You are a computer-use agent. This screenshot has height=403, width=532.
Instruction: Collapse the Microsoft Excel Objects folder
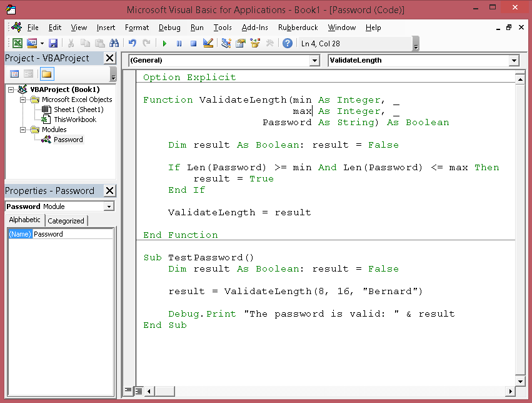(23, 99)
